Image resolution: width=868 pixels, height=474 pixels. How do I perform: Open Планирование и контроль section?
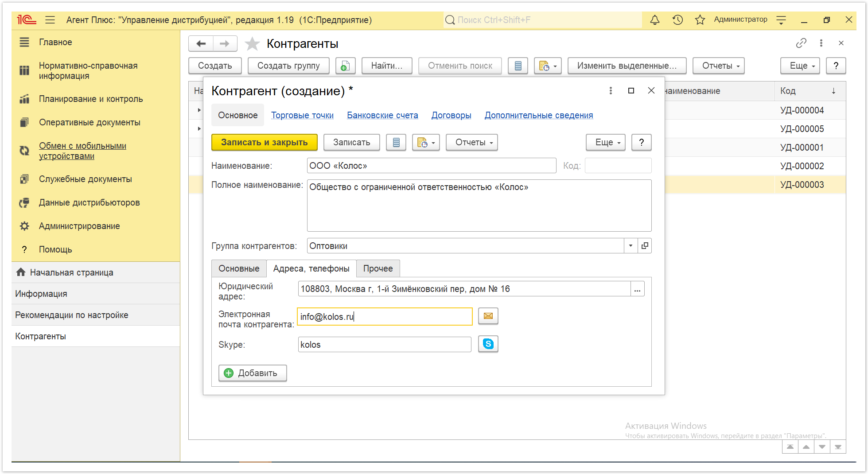pyautogui.click(x=91, y=99)
